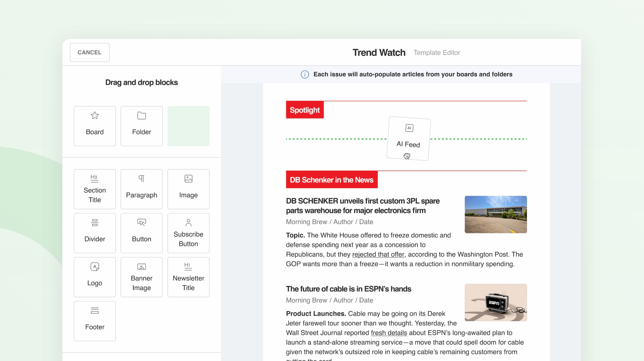
Task: Click the info icon in the banner
Action: click(305, 74)
